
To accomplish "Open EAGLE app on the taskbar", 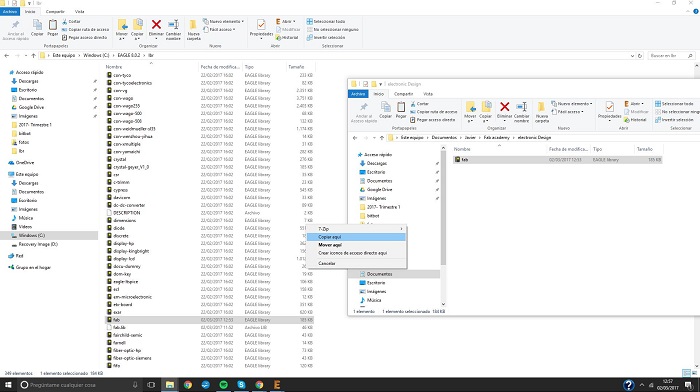I will pos(277,384).
